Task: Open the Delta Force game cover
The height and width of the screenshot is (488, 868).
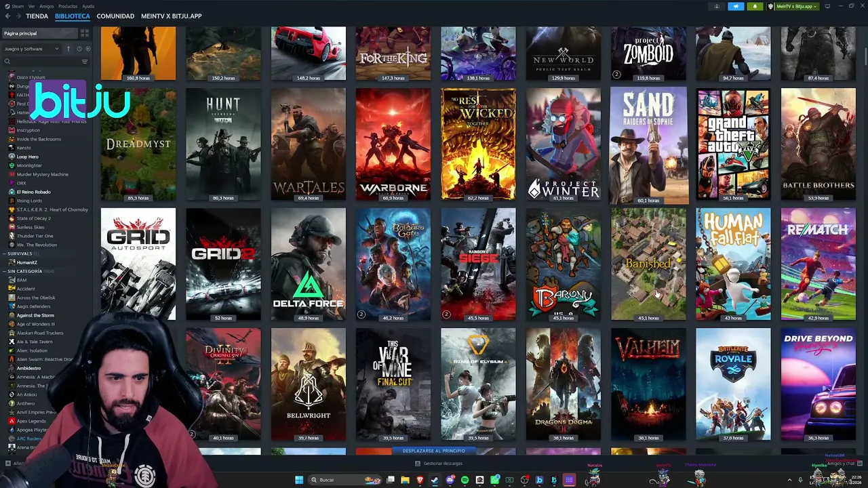Action: pyautogui.click(x=309, y=264)
